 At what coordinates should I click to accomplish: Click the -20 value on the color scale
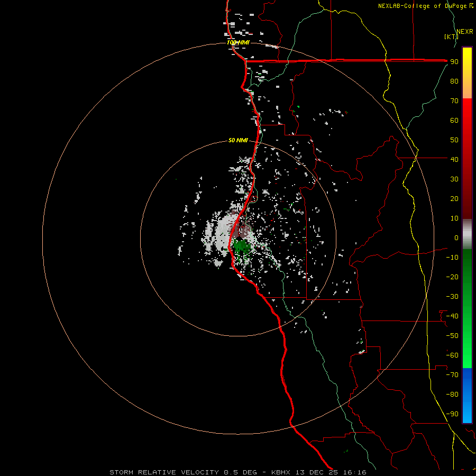point(452,277)
